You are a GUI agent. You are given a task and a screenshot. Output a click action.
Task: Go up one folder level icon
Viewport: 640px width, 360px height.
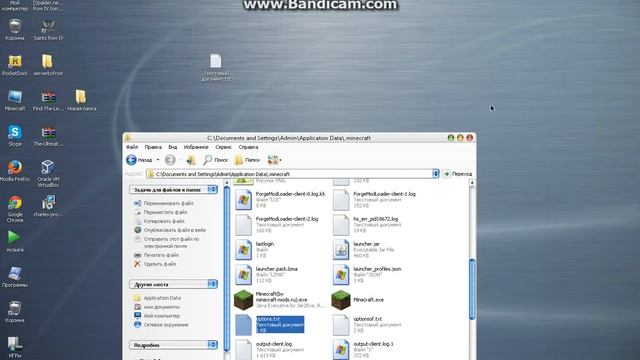191,160
